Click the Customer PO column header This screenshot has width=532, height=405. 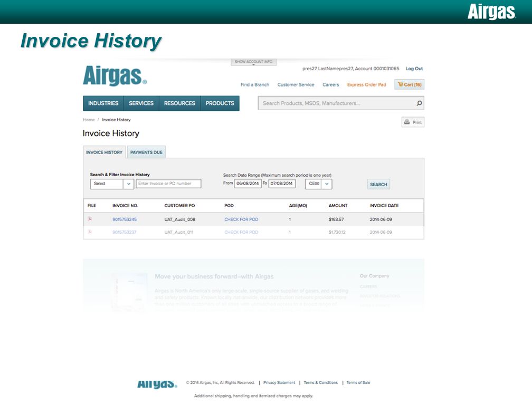[179, 205]
